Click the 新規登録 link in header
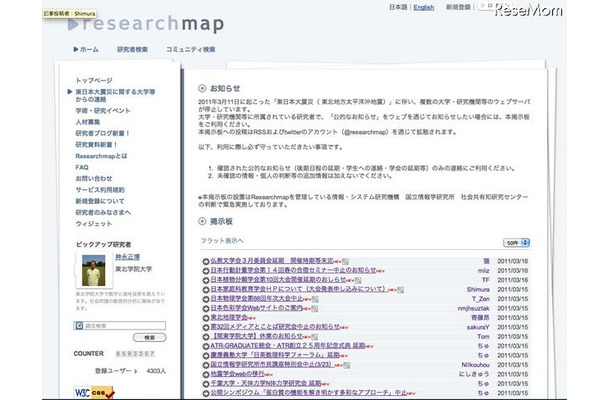The image size is (610, 400). point(459,7)
